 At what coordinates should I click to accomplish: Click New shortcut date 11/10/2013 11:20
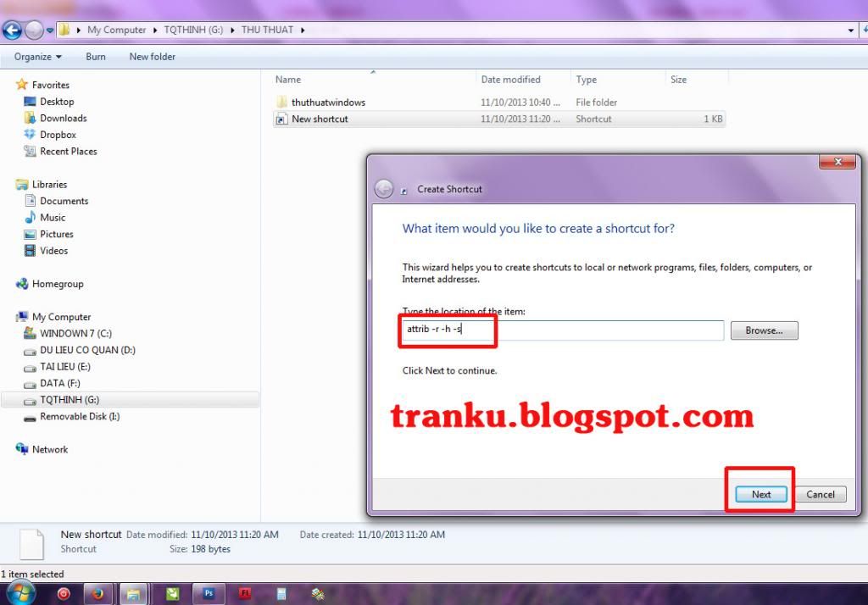click(x=520, y=119)
